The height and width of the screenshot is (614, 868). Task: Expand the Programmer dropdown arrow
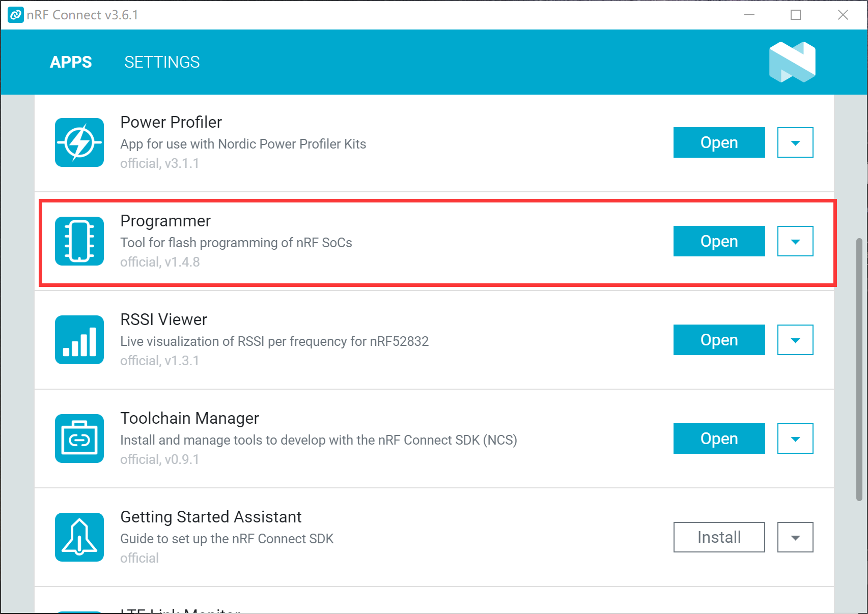[795, 241]
